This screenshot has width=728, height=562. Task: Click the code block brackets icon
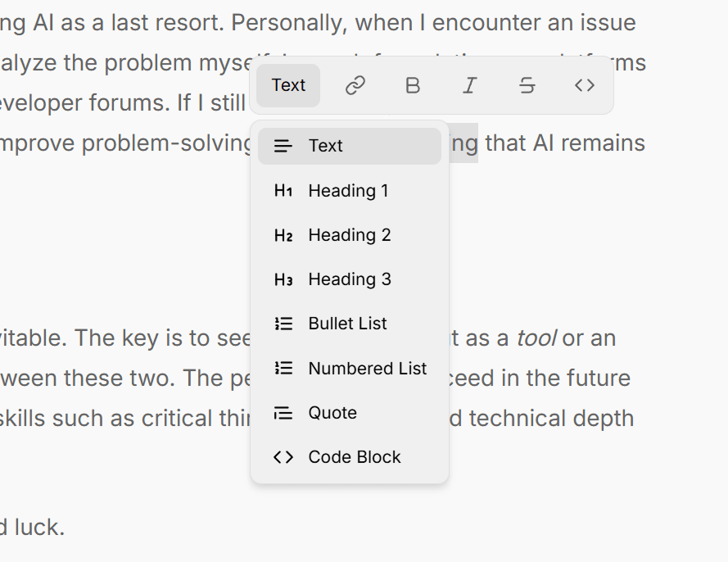tap(283, 457)
